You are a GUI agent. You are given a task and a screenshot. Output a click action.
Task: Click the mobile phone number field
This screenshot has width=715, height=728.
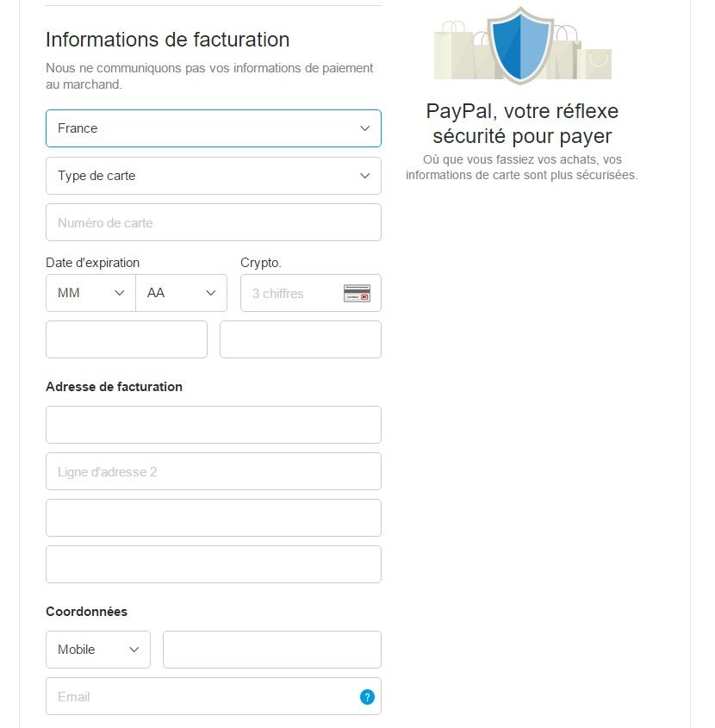[x=272, y=649]
